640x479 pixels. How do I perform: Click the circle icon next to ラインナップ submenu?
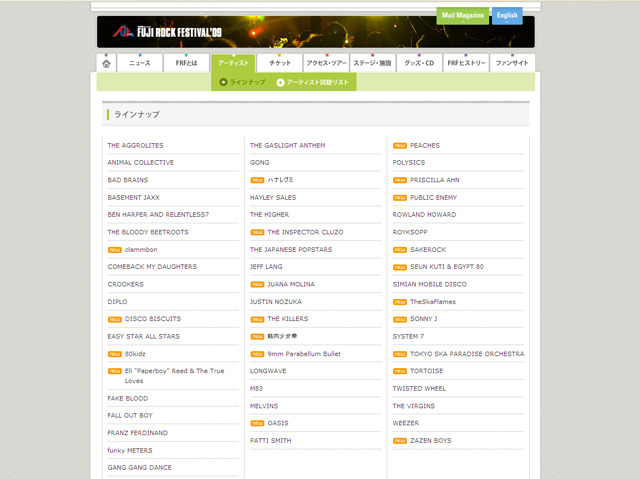pos(223,82)
